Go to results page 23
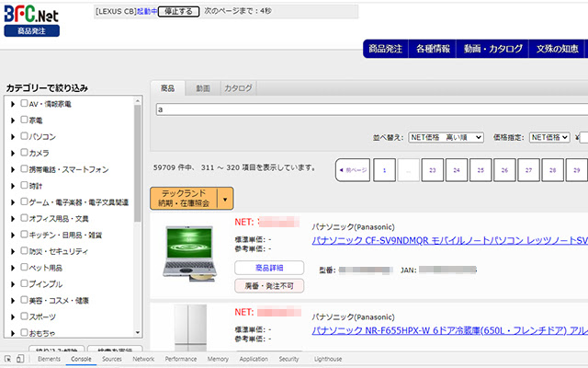 tap(433, 170)
